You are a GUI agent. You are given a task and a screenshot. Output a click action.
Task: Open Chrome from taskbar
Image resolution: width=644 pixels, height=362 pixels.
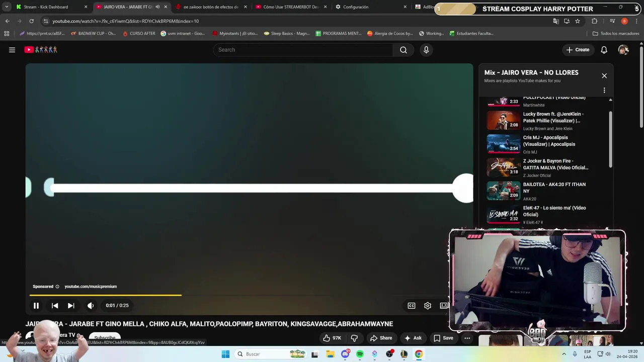(x=419, y=354)
